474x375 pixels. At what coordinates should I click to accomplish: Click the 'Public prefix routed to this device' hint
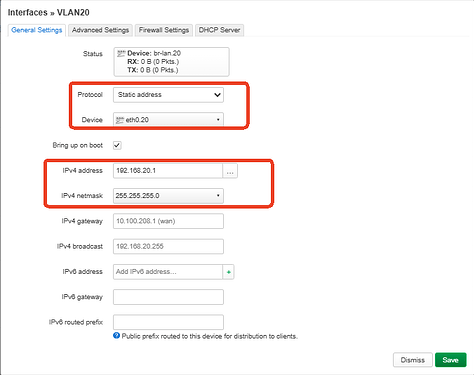click(210, 336)
